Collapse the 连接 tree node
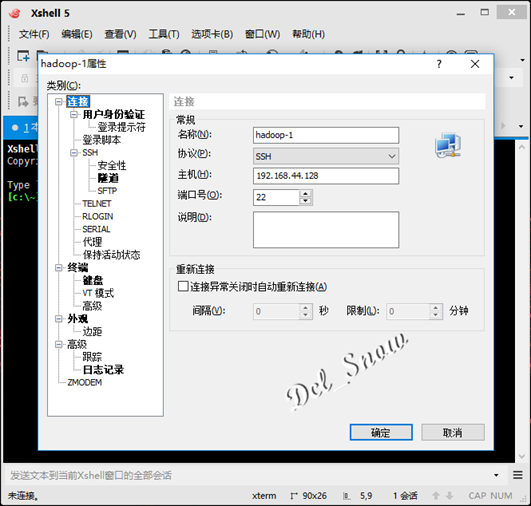Viewport: 531px width, 506px height. tap(59, 102)
